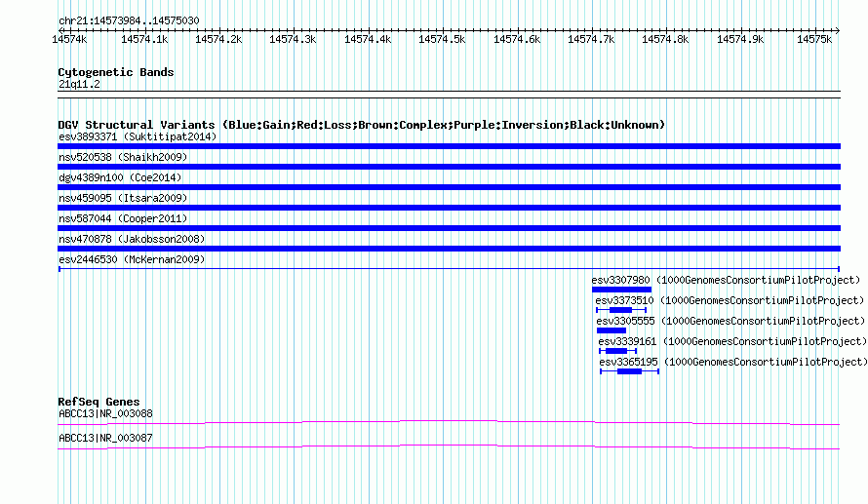Click the 14574.1k ruler tick label
This screenshot has height=504, width=868.
pos(144,39)
